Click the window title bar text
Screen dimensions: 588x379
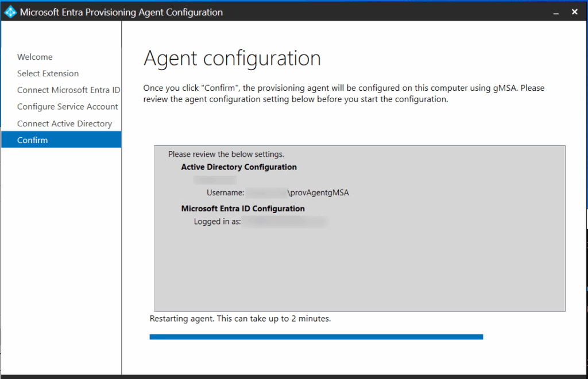coord(121,12)
